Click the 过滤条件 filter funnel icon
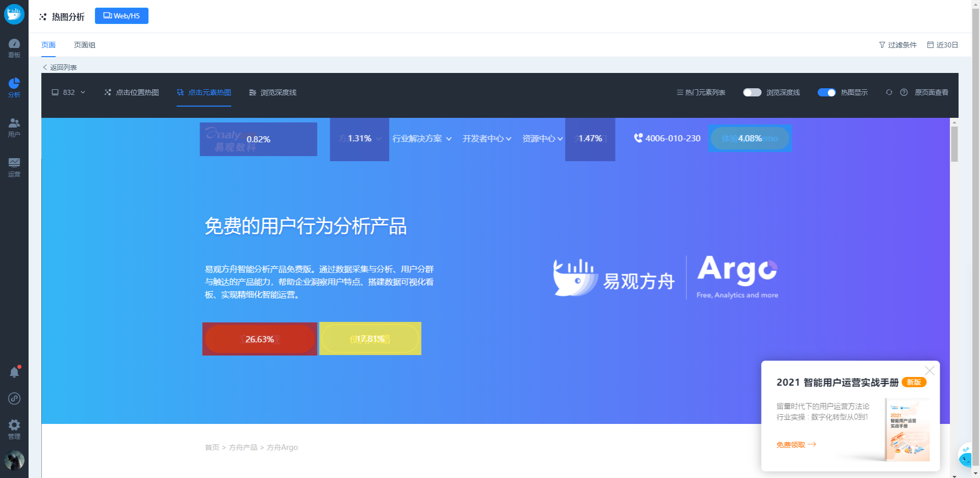The height and width of the screenshot is (478, 980). click(x=882, y=45)
